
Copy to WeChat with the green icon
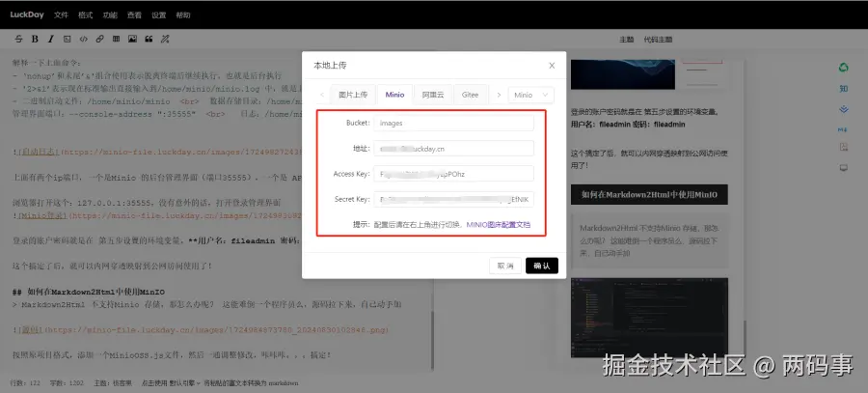844,68
